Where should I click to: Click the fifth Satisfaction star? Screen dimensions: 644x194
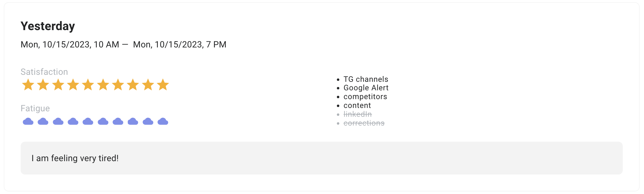[x=88, y=85]
